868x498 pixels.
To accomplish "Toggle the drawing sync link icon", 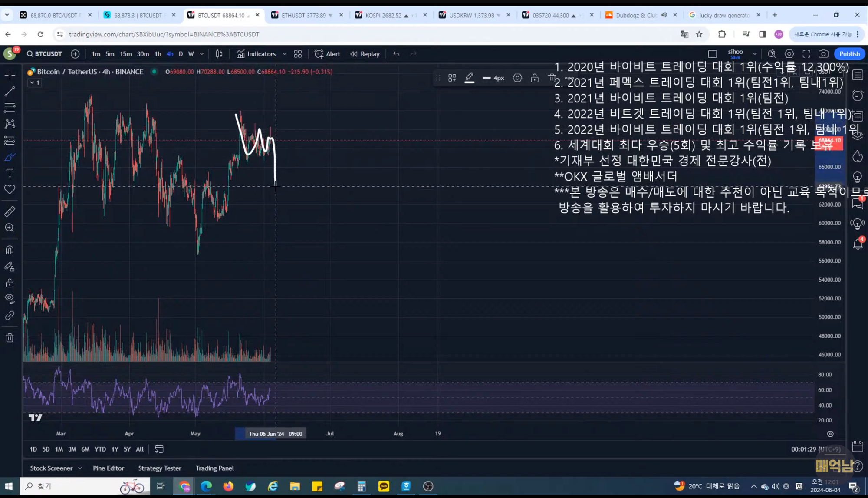I will pyautogui.click(x=10, y=316).
